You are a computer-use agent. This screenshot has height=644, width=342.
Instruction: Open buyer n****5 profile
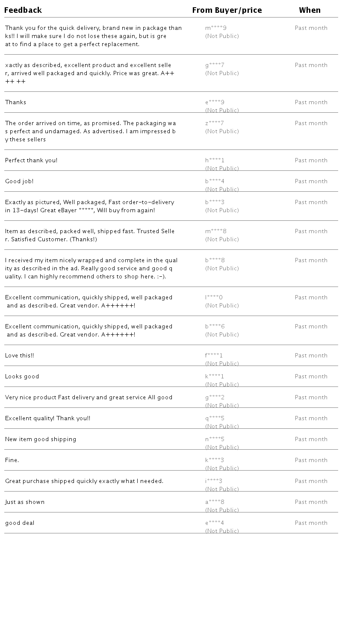[215, 439]
